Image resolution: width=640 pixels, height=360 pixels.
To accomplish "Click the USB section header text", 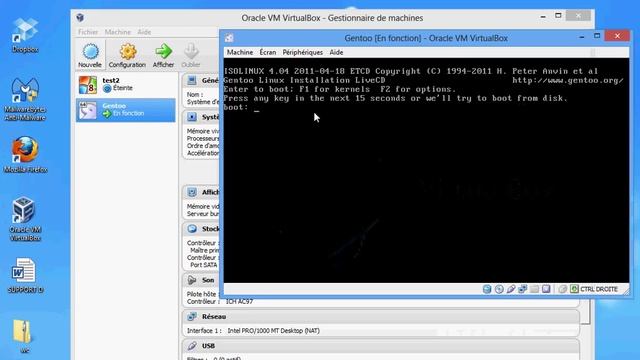I will pos(208,346).
